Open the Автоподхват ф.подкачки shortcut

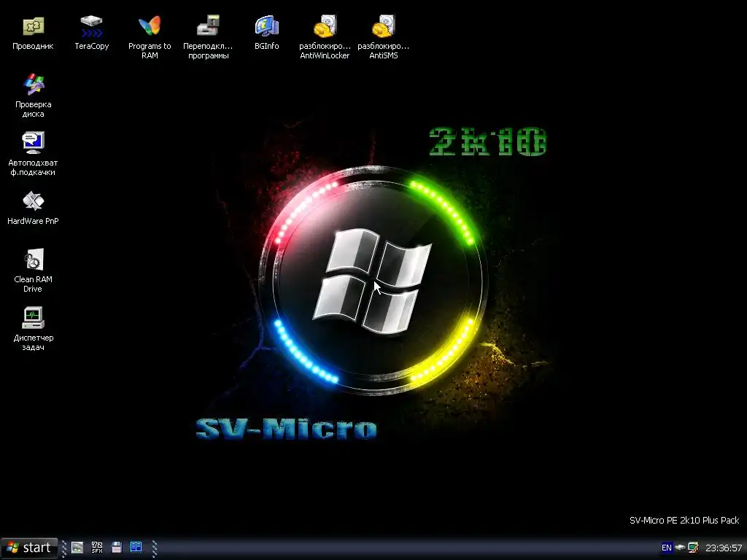click(x=33, y=154)
